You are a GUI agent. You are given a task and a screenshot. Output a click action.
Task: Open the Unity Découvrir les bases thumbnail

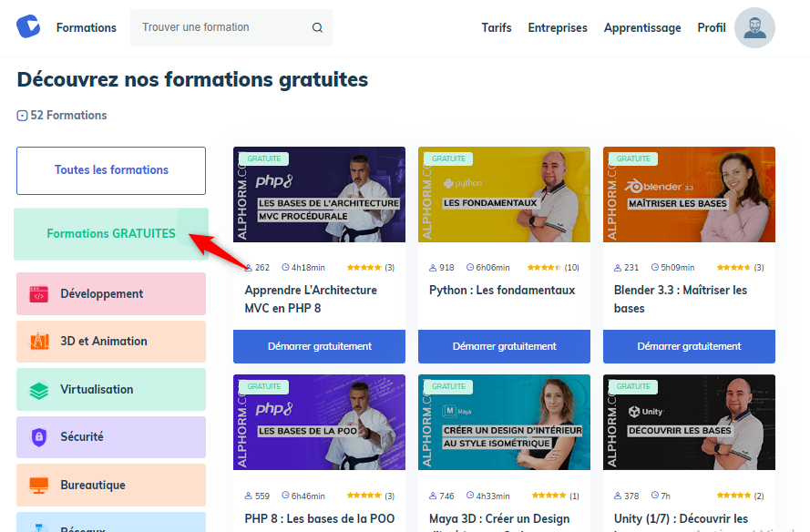(689, 423)
